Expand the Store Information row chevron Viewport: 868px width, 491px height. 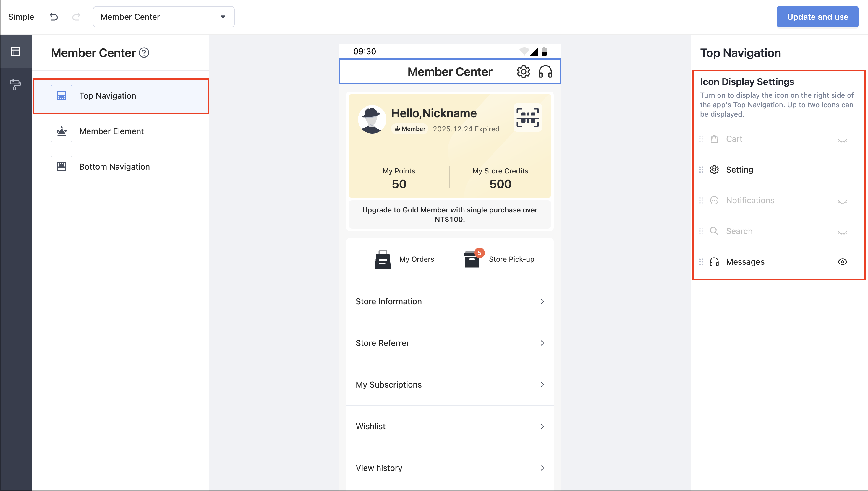pyautogui.click(x=542, y=301)
